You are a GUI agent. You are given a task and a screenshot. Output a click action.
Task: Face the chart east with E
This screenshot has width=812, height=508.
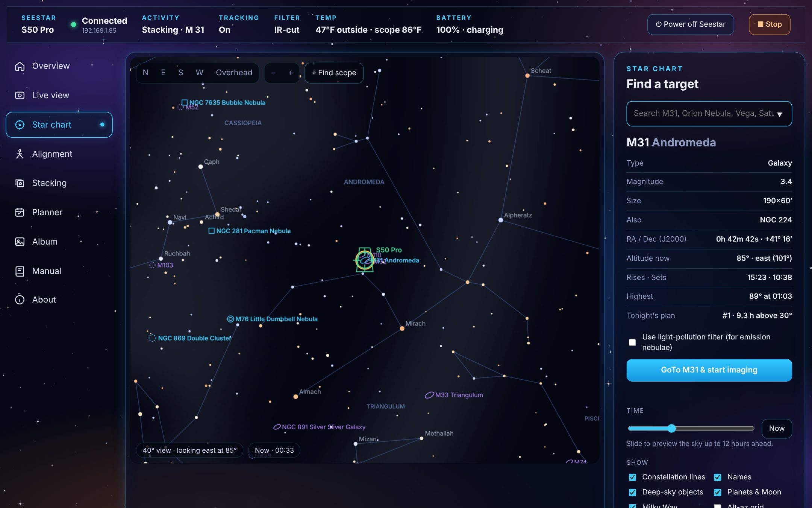click(x=163, y=73)
